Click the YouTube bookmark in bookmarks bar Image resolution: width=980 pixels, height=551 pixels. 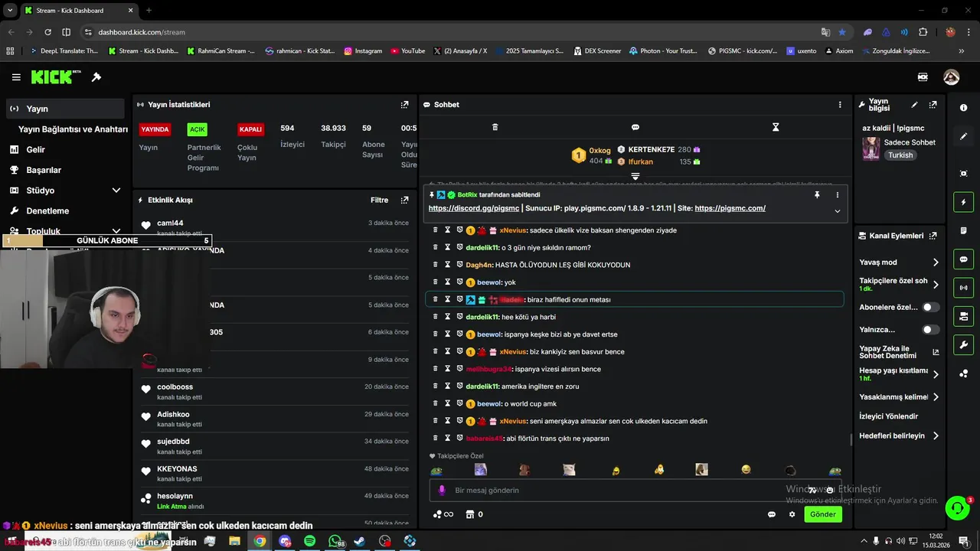(407, 51)
